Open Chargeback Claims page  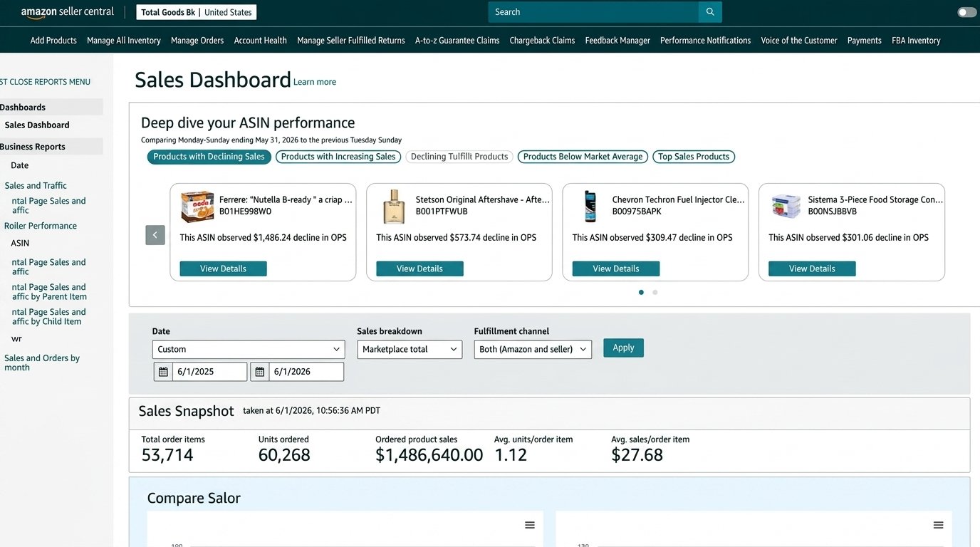[542, 41]
